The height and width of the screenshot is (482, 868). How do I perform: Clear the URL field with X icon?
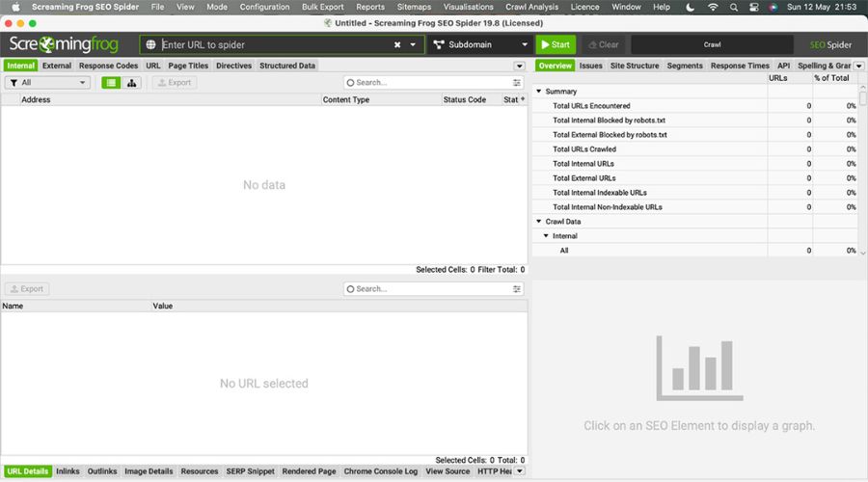point(397,45)
